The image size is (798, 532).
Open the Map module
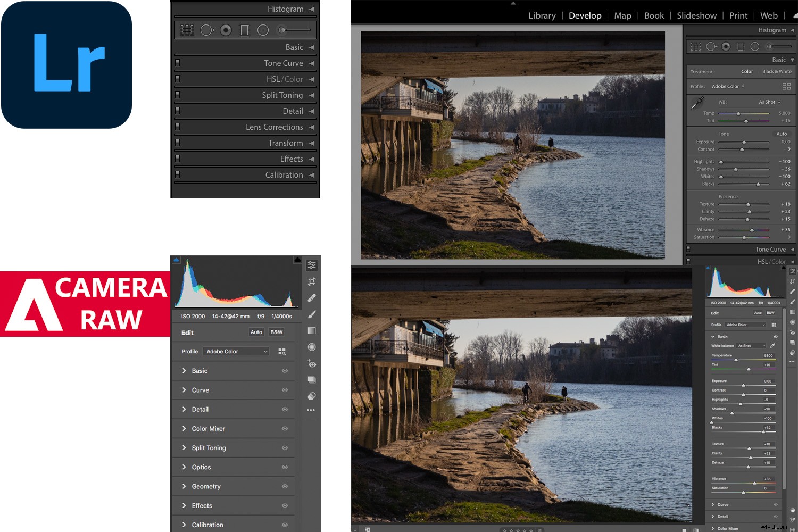(x=622, y=15)
